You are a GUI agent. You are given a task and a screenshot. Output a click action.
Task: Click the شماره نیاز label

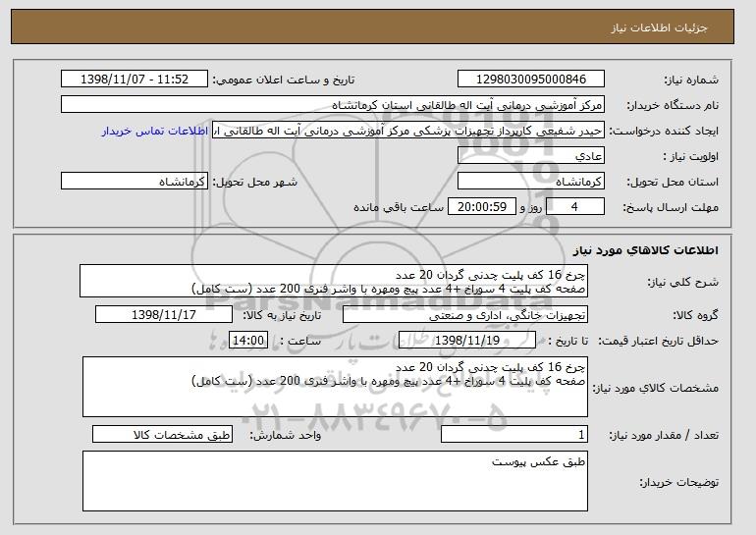pyautogui.click(x=692, y=80)
